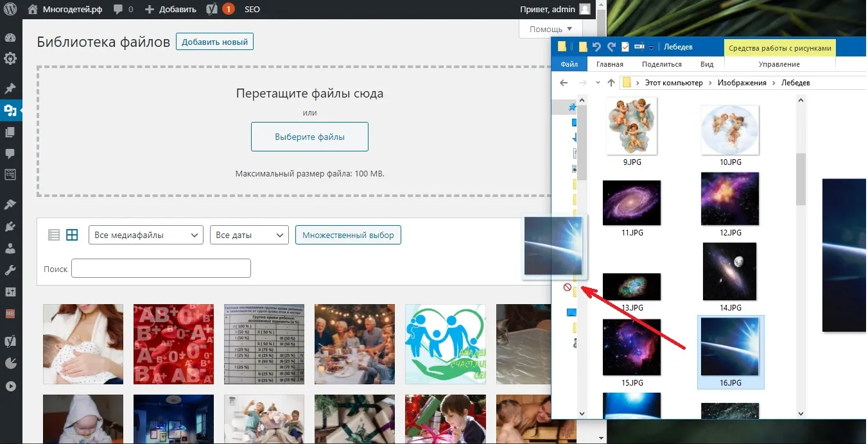Open the 'SEO' admin bar menu
This screenshot has width=868, height=444.
coord(252,10)
